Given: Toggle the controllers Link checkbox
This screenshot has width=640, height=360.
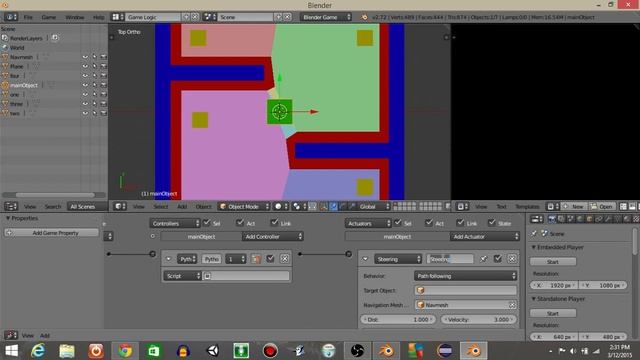Looking at the screenshot, I should (274, 223).
